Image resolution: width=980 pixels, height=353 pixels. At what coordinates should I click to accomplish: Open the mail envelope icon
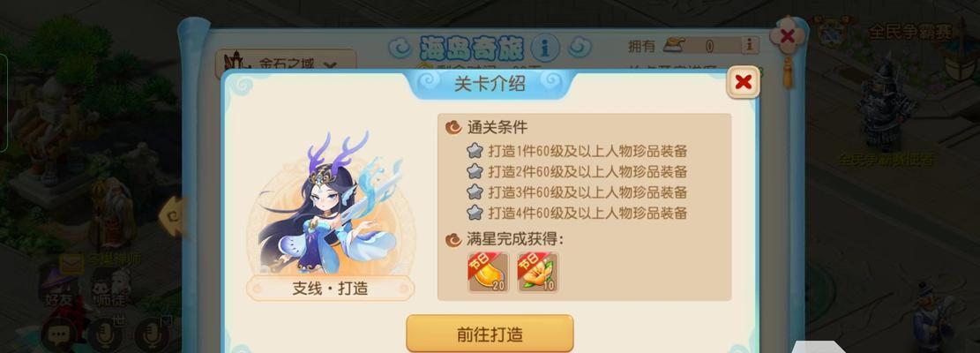(71, 263)
